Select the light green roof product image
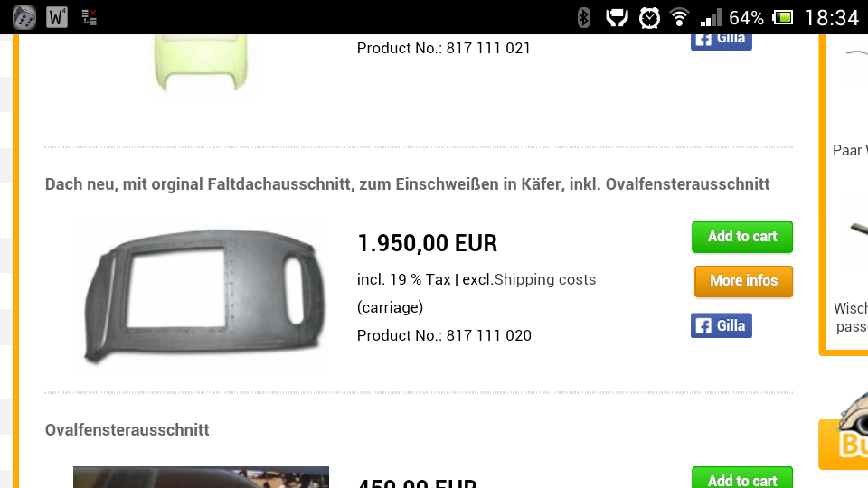Viewport: 868px width, 488px height. click(201, 63)
